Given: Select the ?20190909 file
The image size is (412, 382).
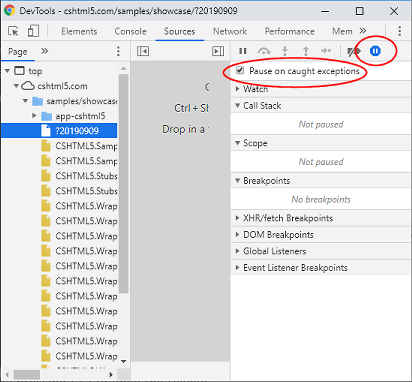Looking at the screenshot, I should (x=59, y=131).
